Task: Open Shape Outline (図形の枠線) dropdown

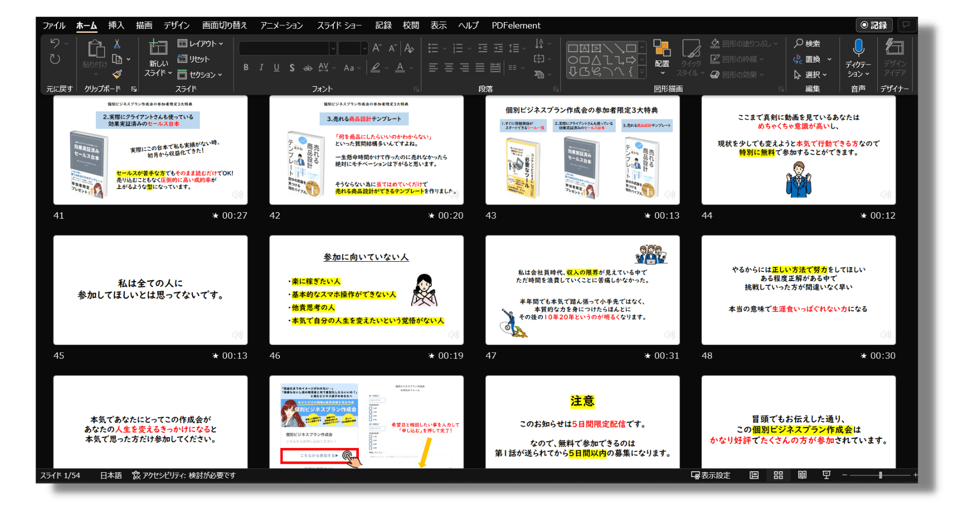Action: [737, 59]
